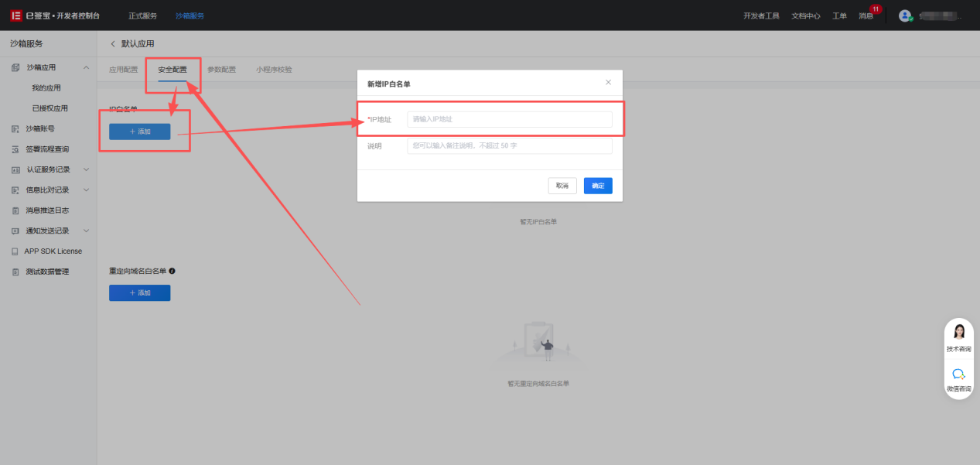Image resolution: width=980 pixels, height=465 pixels.
Task: Expand the 认证服务记录 sidebar menu
Action: (x=86, y=169)
